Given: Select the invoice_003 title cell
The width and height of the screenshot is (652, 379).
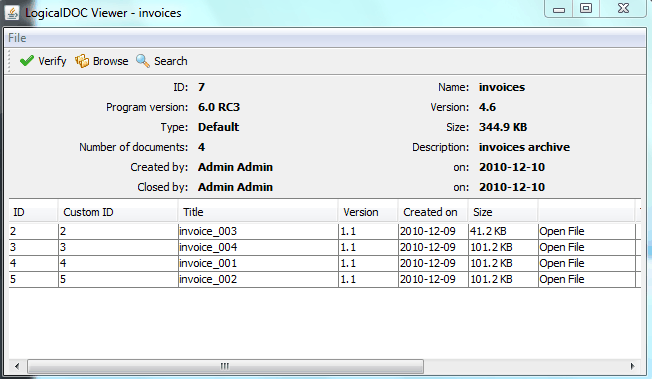Looking at the screenshot, I should (x=258, y=231).
